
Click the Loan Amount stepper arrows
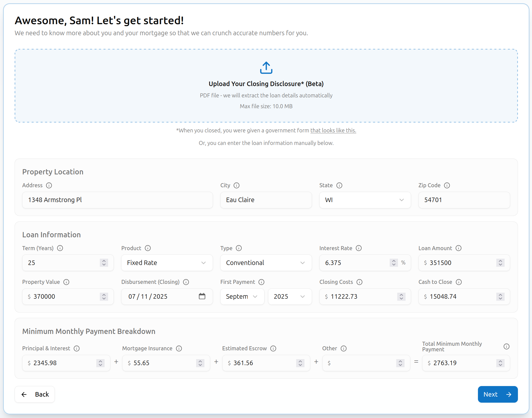coord(500,263)
